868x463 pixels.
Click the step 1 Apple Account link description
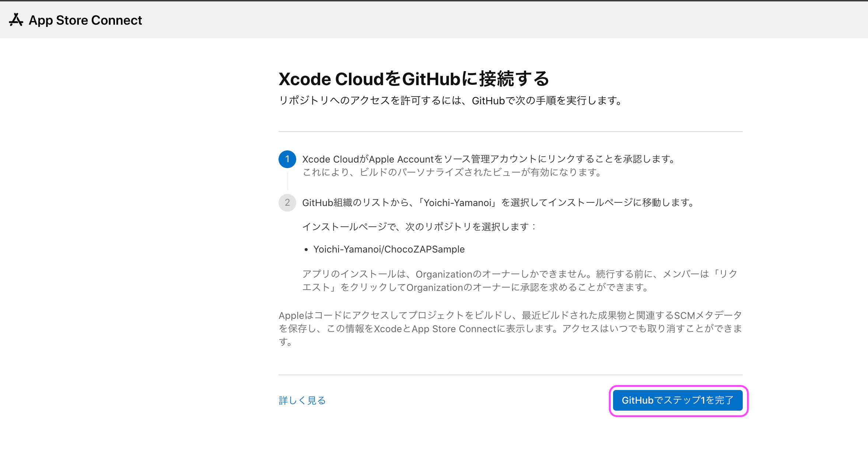point(489,159)
